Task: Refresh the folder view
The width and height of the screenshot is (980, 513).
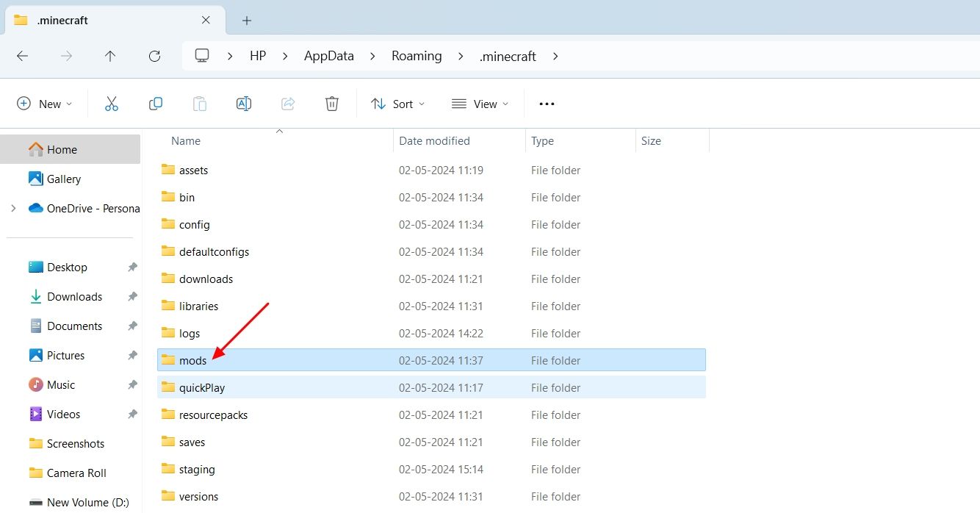Action: click(154, 56)
